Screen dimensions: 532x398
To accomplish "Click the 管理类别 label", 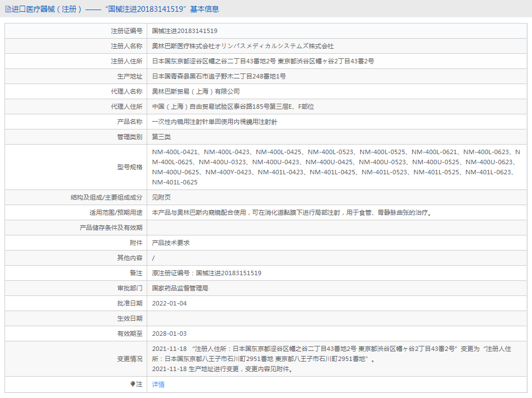I will 129,137.
